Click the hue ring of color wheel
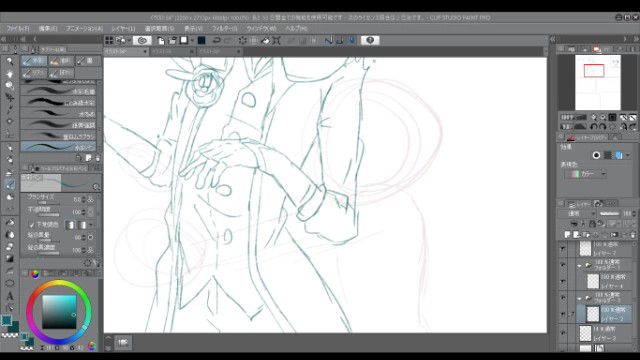Image resolution: width=640 pixels, height=360 pixels. 59,283
